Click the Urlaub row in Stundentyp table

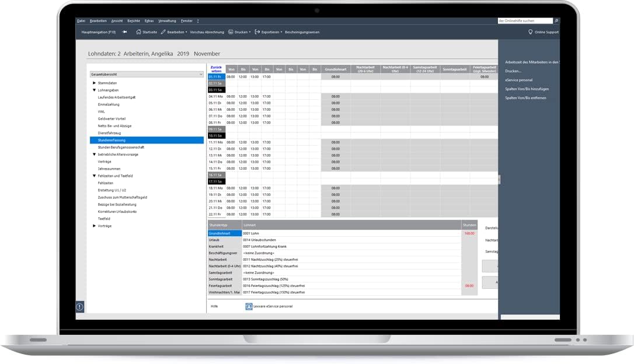[224, 240]
